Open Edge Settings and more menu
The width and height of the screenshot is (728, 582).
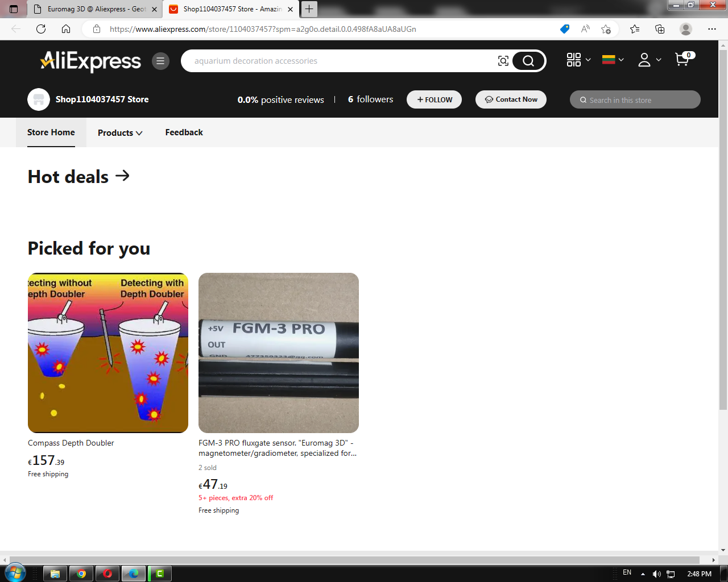click(712, 29)
